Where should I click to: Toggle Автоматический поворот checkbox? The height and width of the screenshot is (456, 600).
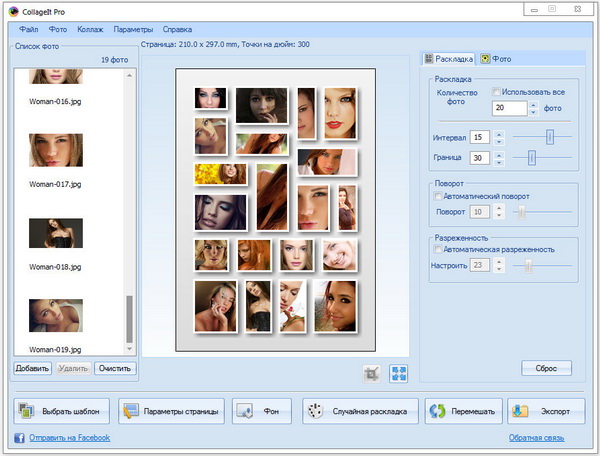point(439,197)
